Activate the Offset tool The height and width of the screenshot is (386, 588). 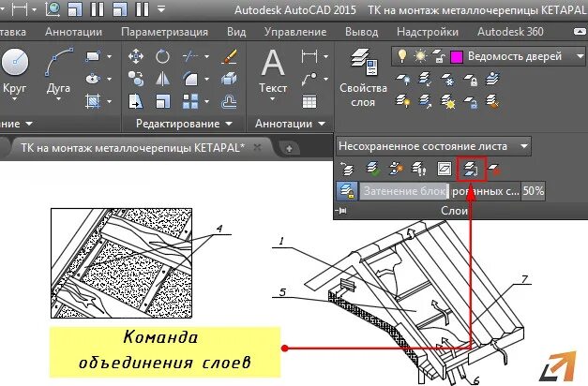(x=229, y=101)
